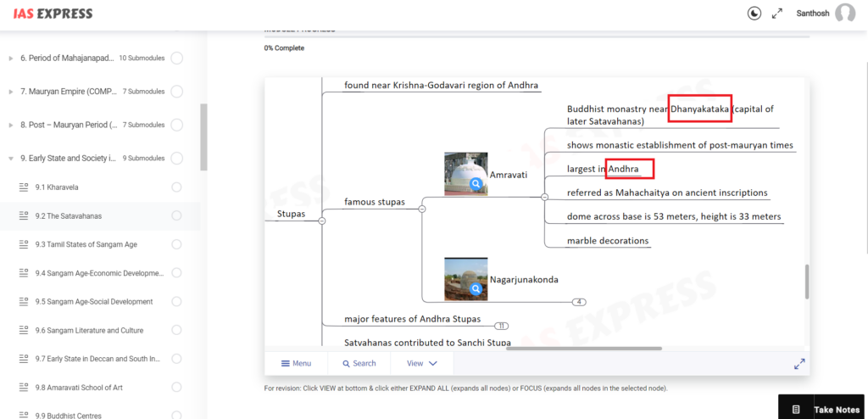
Task: Collapse the Amravati node children
Action: [544, 197]
